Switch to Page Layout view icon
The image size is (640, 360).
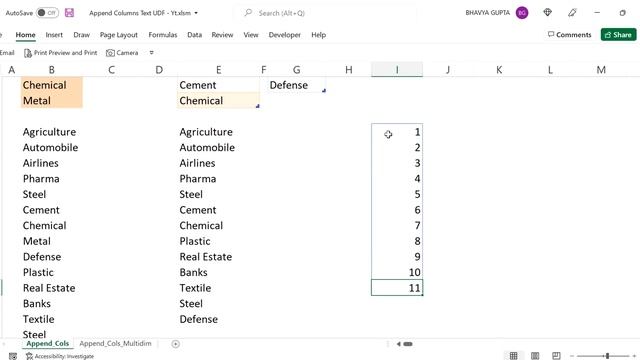click(535, 356)
